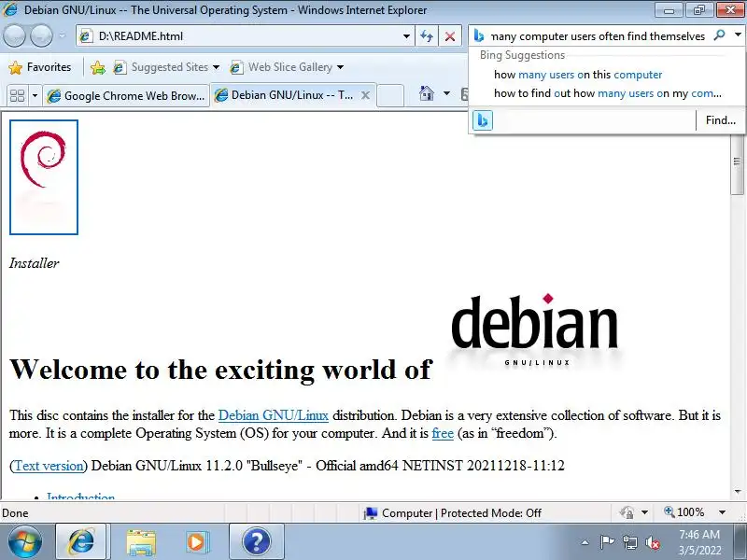Click the Debian swirl logo image
Image resolution: width=747 pixels, height=560 pixels.
(44, 177)
